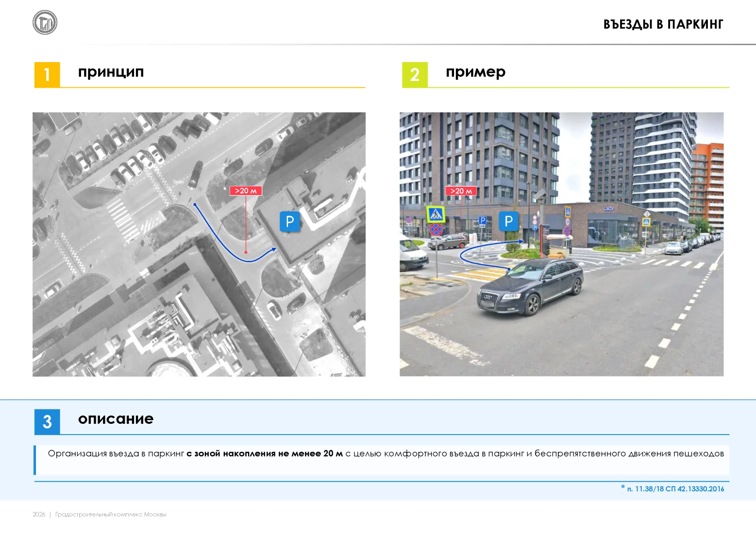Click the aerial grayscale map image

click(199, 244)
